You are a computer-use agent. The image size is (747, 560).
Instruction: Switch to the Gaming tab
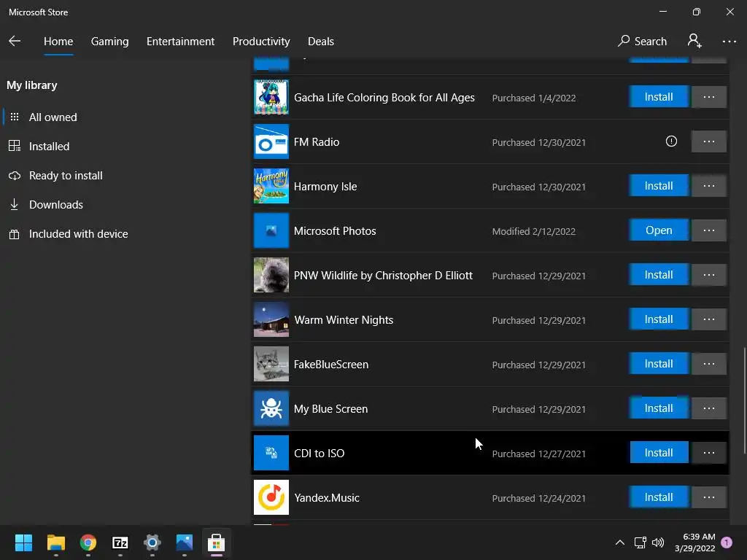(x=110, y=42)
